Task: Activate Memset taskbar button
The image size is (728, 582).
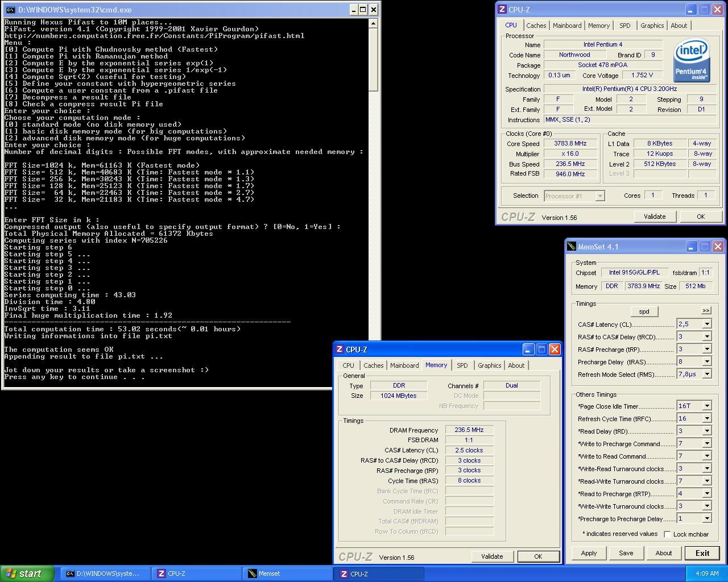Action: coord(288,573)
